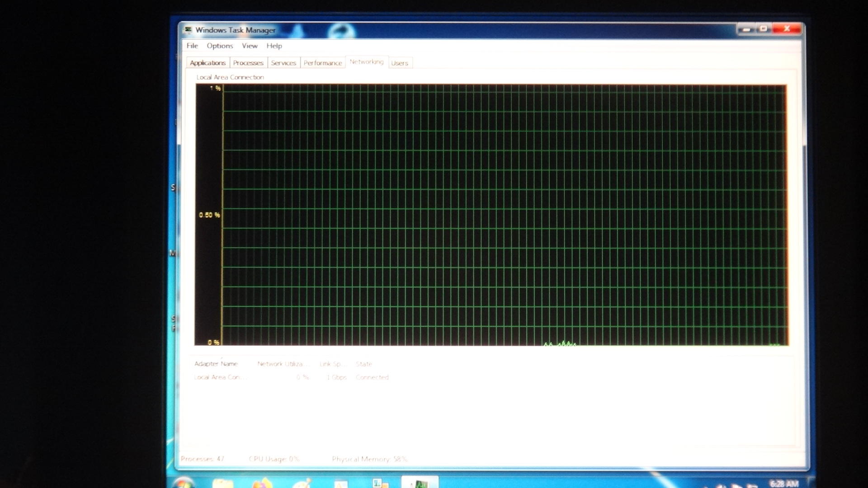Click the Local Area Connection graph
The image size is (868, 488).
[x=491, y=215]
